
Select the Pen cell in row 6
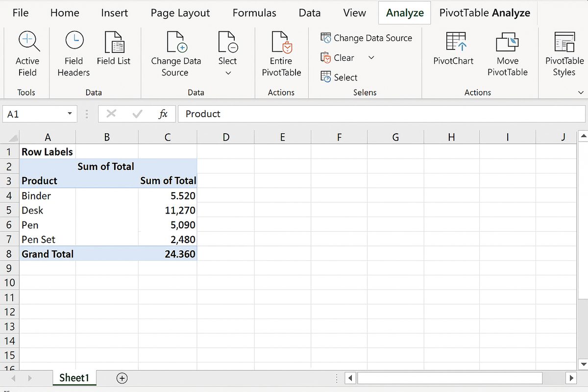click(x=48, y=225)
